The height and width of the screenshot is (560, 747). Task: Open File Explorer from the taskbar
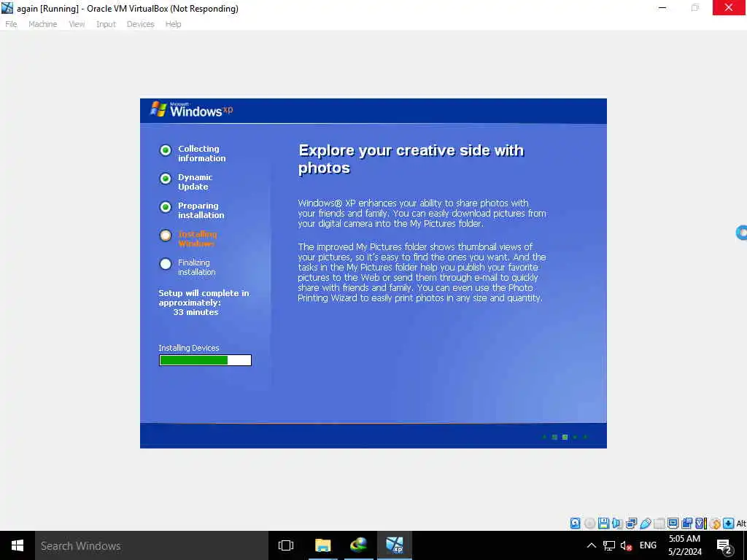point(322,545)
